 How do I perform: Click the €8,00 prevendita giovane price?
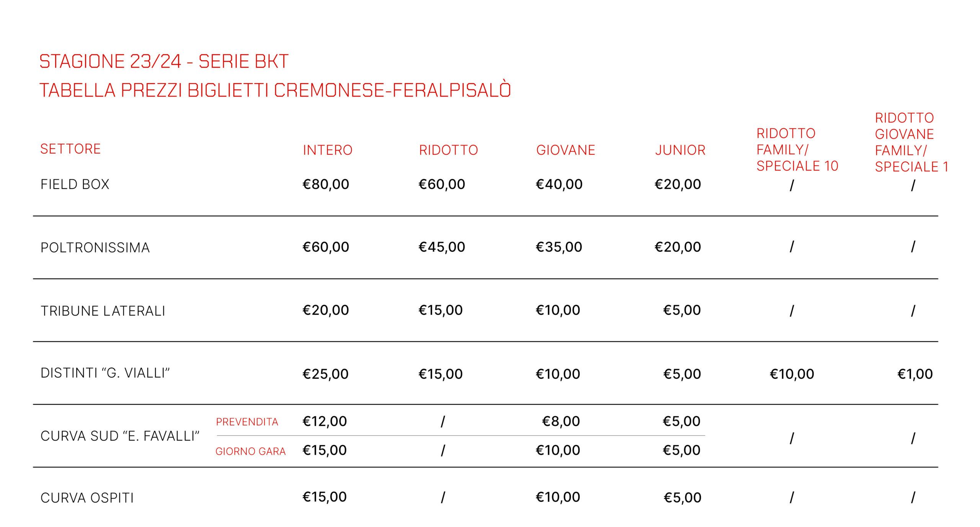pos(560,421)
